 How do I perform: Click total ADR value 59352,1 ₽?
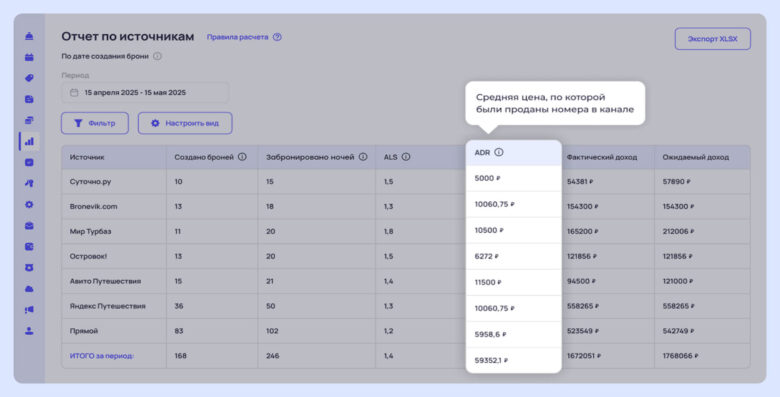click(x=491, y=360)
